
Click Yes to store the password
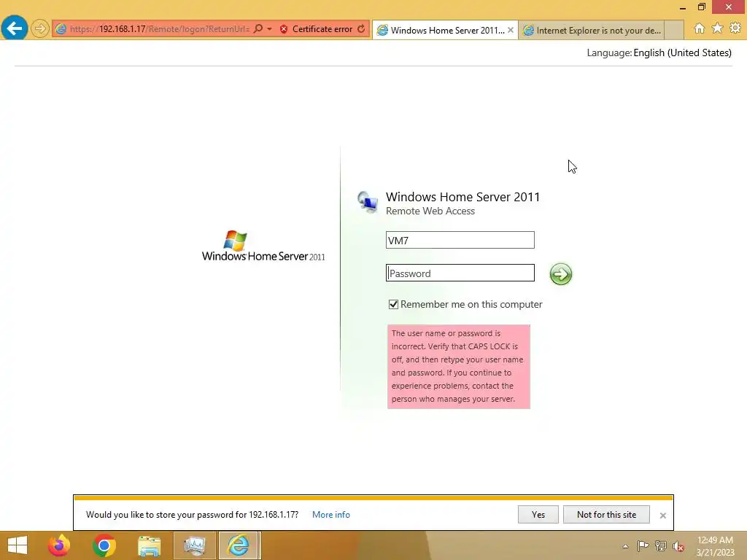tap(538, 515)
